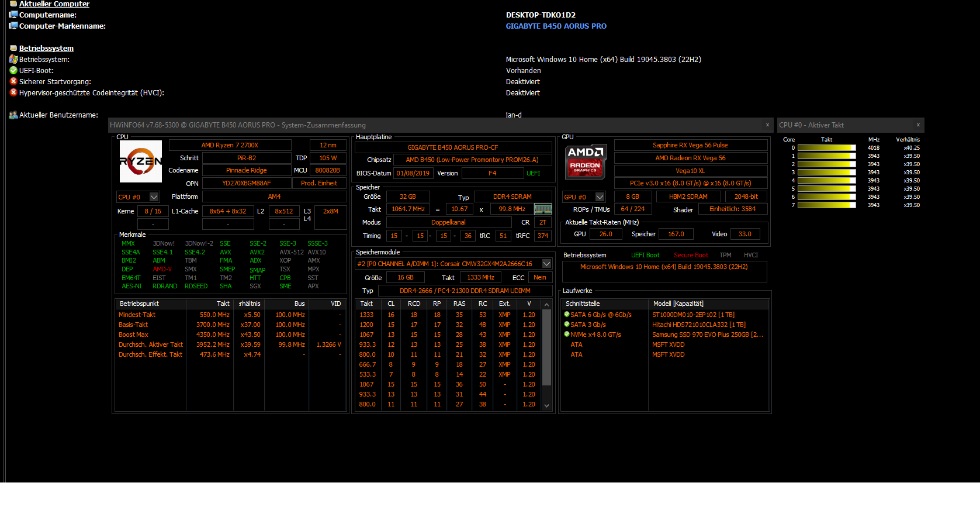Select the Basis-Takt row
The width and height of the screenshot is (980, 524).
[x=230, y=325]
